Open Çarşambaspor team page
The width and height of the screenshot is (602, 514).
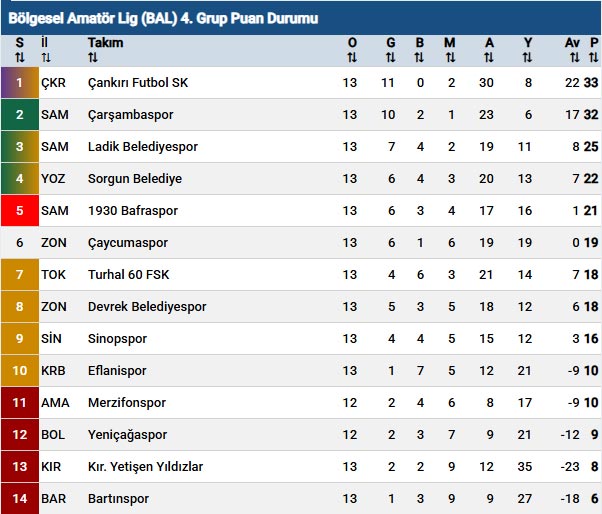click(x=131, y=115)
